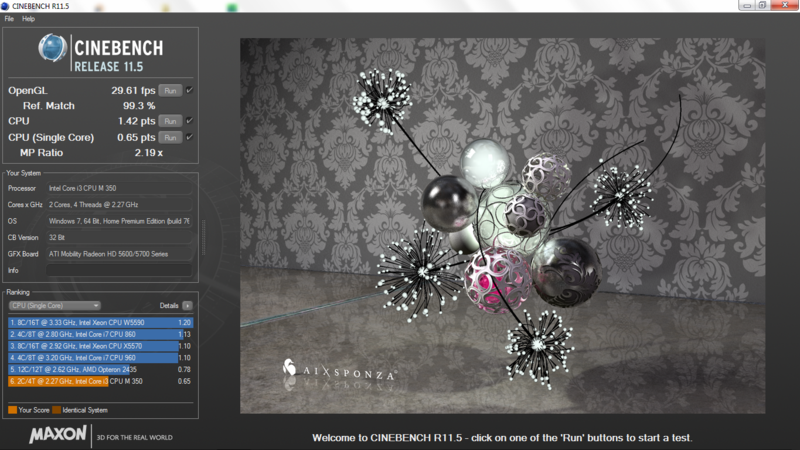This screenshot has height=450, width=800.
Task: Click the orange Your Score legend swatch
Action: click(12, 410)
